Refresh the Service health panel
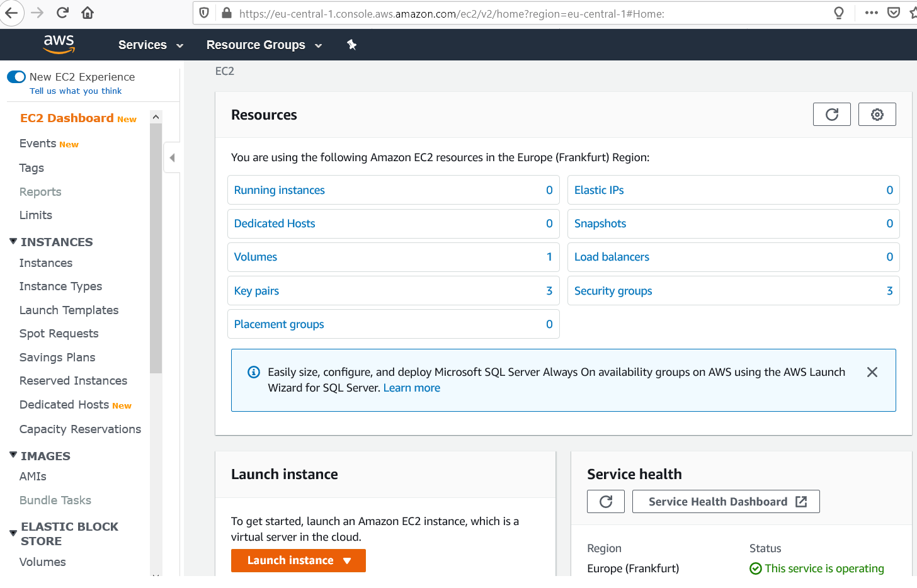This screenshot has height=588, width=917. 606,502
